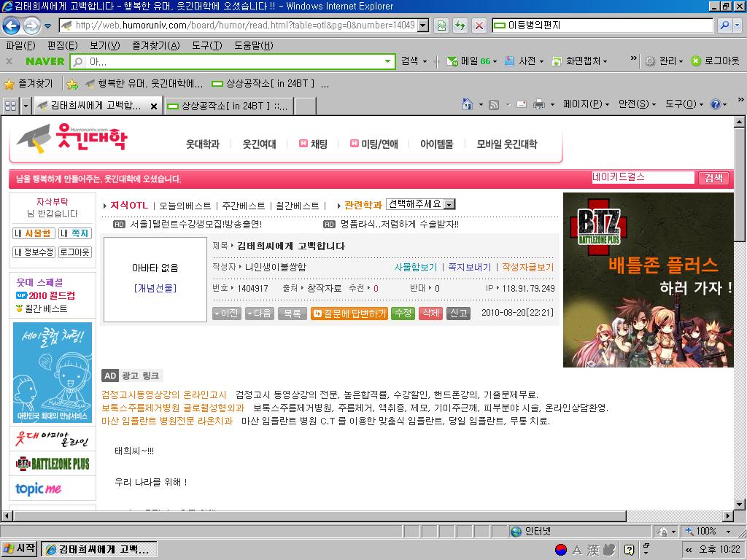Open the 도구(O) command bar menu
747x560 pixels.
[x=684, y=104]
